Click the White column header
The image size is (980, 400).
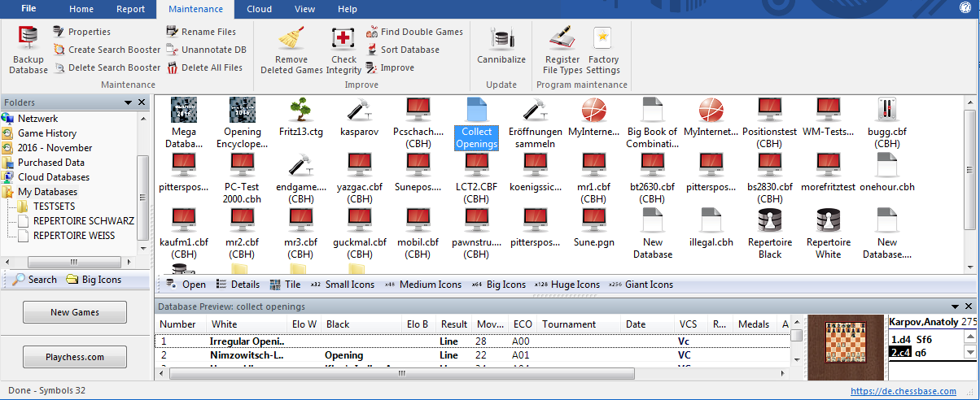[247, 324]
